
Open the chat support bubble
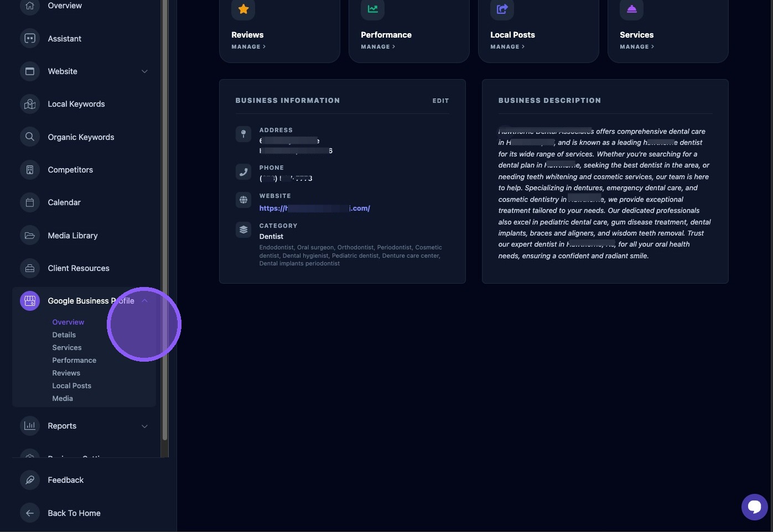click(754, 507)
